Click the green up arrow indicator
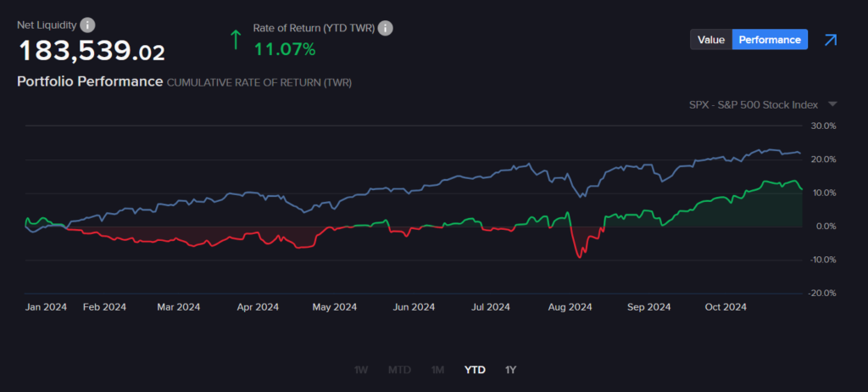Image resolution: width=868 pixels, height=392 pixels. (x=236, y=39)
